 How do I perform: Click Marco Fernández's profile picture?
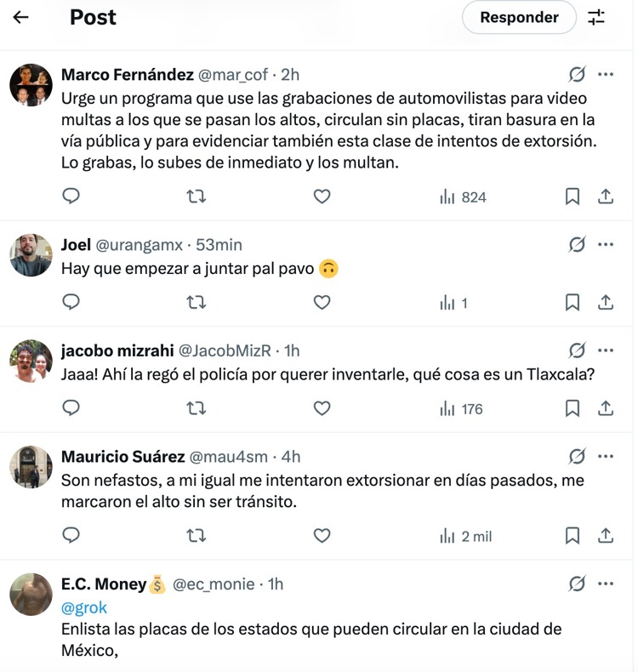pos(31,85)
